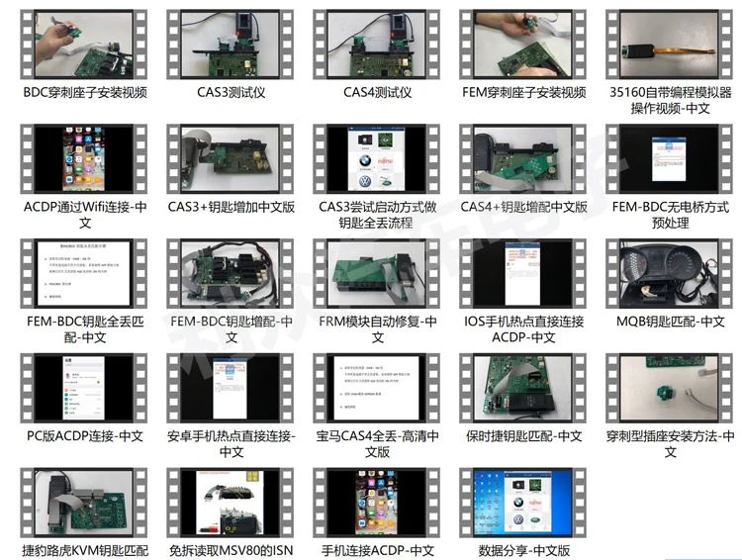Open the 穿刺型插座安装方法 video thumbnail
This screenshot has width=742, height=560.
[669, 388]
